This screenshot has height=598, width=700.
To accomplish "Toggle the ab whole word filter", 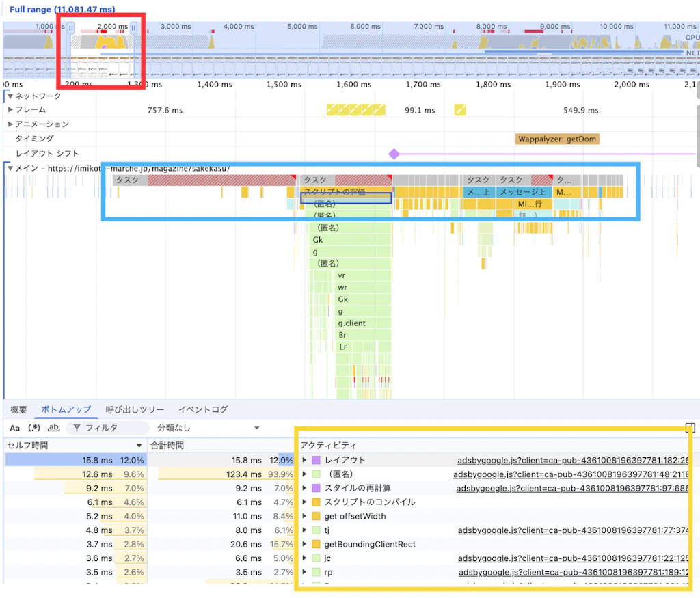I will (53, 428).
